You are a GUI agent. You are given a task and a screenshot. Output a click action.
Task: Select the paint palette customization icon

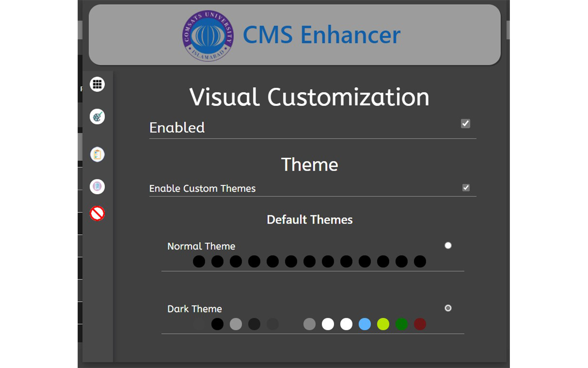tap(97, 117)
